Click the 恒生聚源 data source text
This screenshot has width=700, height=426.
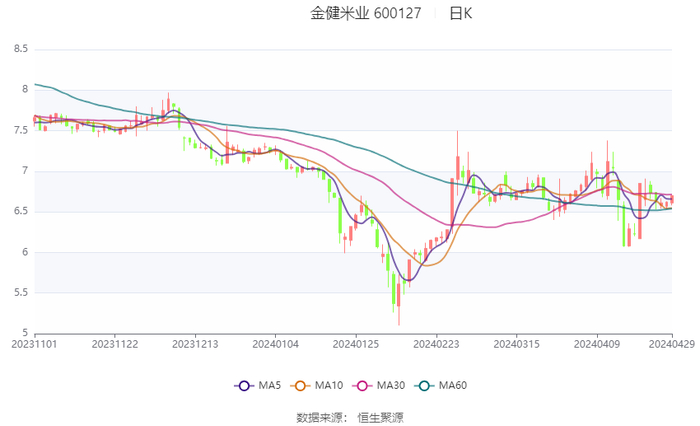point(380,417)
